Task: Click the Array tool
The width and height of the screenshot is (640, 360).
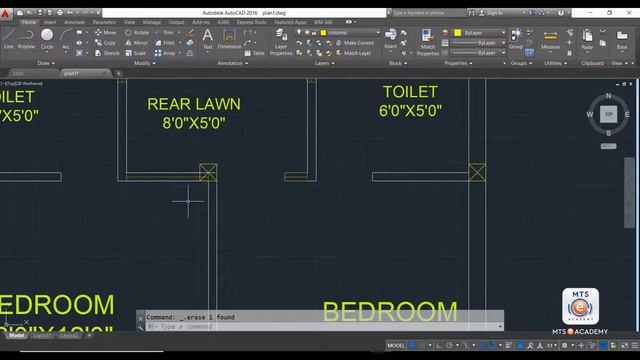Action: 165,53
